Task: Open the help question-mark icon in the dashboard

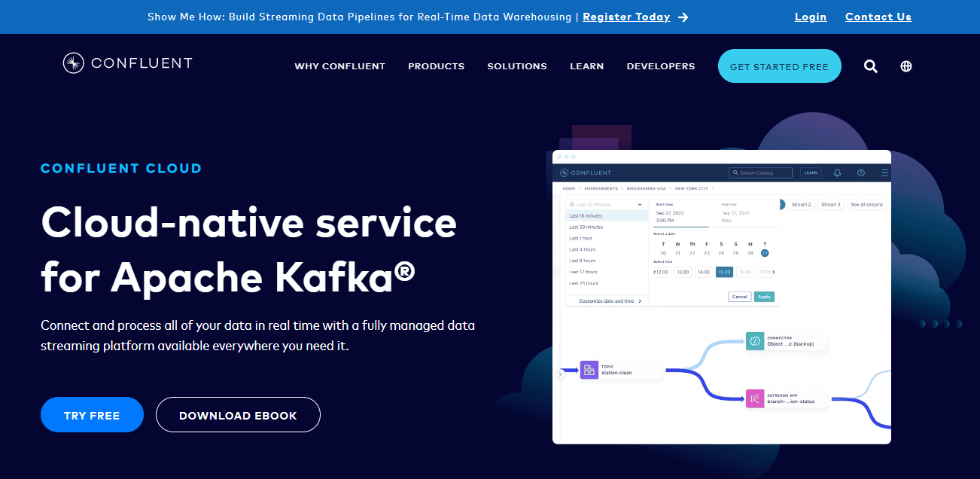Action: (x=861, y=172)
